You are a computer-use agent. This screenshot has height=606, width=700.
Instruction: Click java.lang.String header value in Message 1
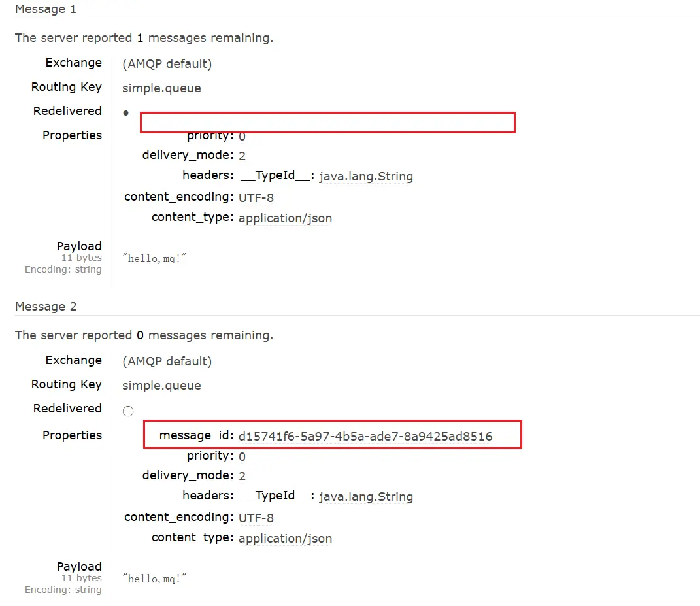coord(366,177)
